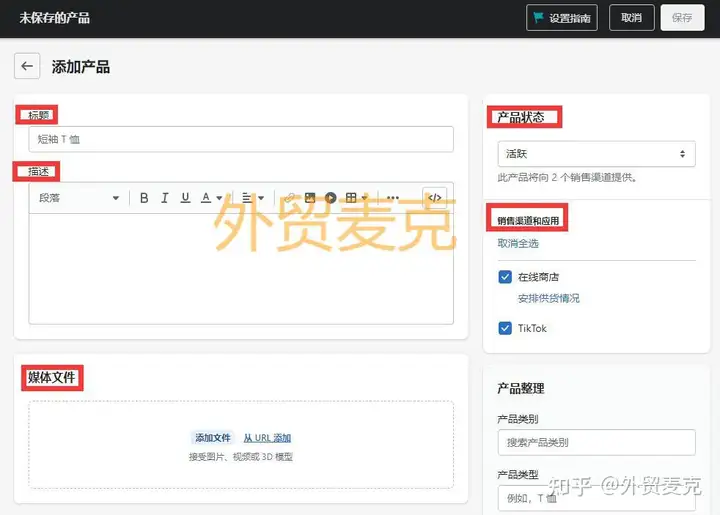This screenshot has height=515, width=720.
Task: Show the HTML code view
Action: point(434,198)
